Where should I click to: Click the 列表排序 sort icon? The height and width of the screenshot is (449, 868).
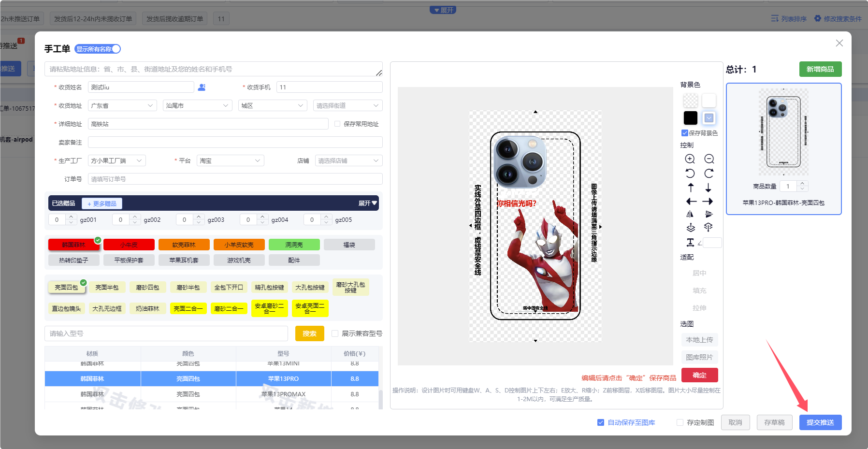tap(775, 18)
